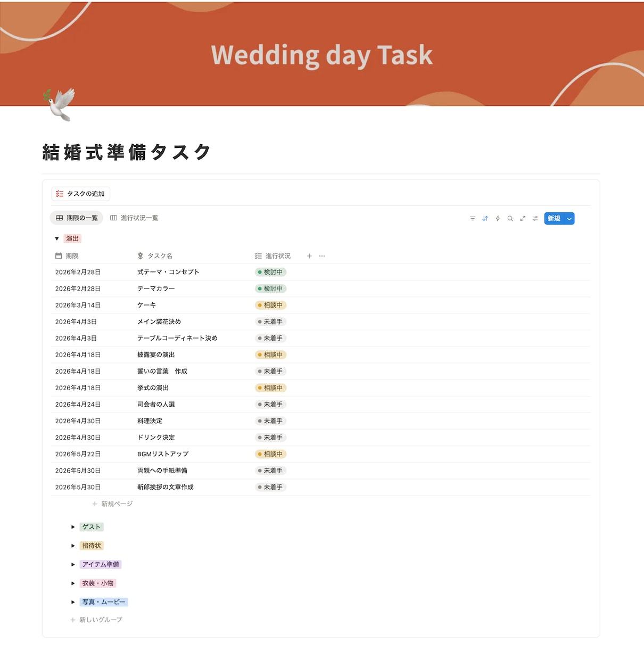Click the checklist icon beside 進行状況 header
Image resolution: width=644 pixels, height=660 pixels.
click(258, 256)
